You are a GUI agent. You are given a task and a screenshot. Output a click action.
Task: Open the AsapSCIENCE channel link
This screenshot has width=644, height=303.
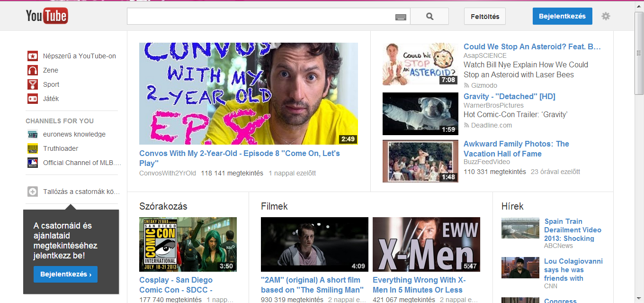tap(485, 55)
